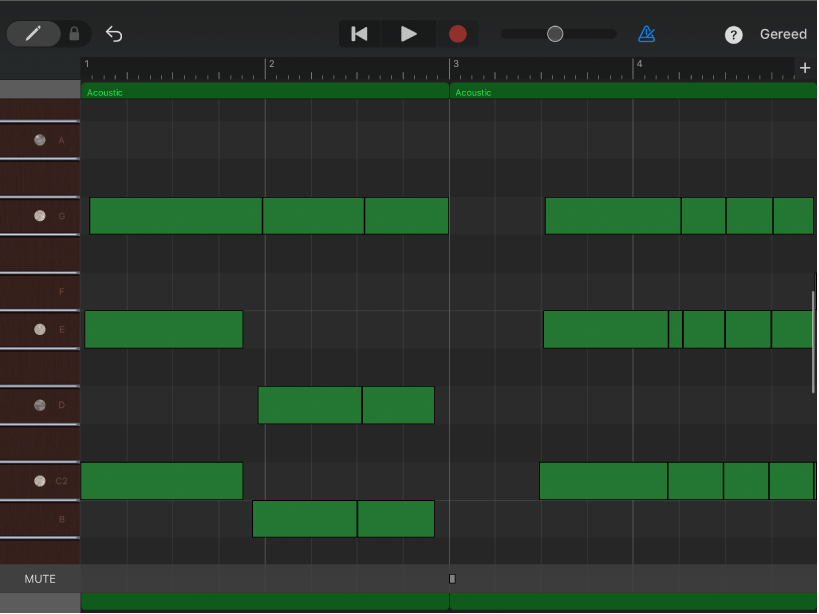This screenshot has width=819, height=614.
Task: Select the long note on the E string
Action: tap(162, 329)
